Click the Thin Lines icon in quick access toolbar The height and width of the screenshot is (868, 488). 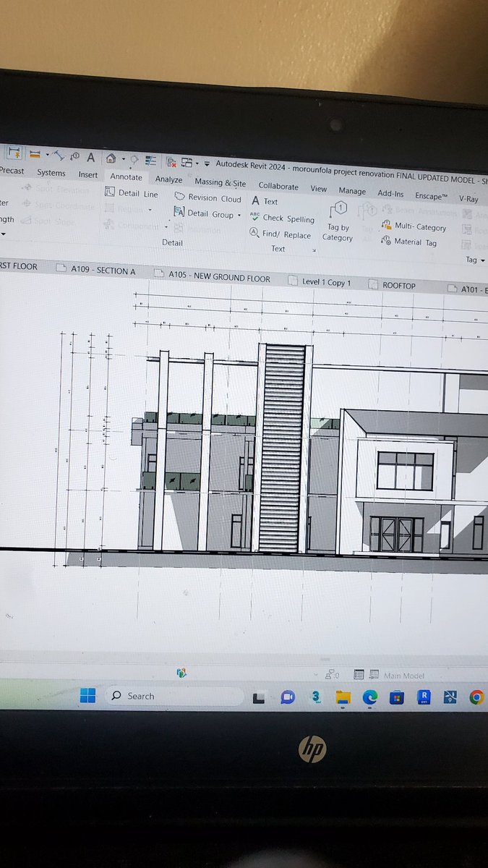click(151, 161)
